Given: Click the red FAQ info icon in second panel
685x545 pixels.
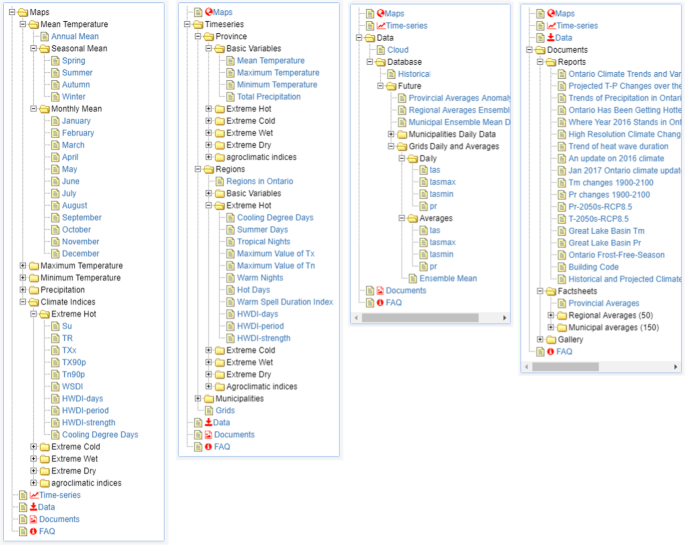Looking at the screenshot, I should pyautogui.click(x=209, y=447).
